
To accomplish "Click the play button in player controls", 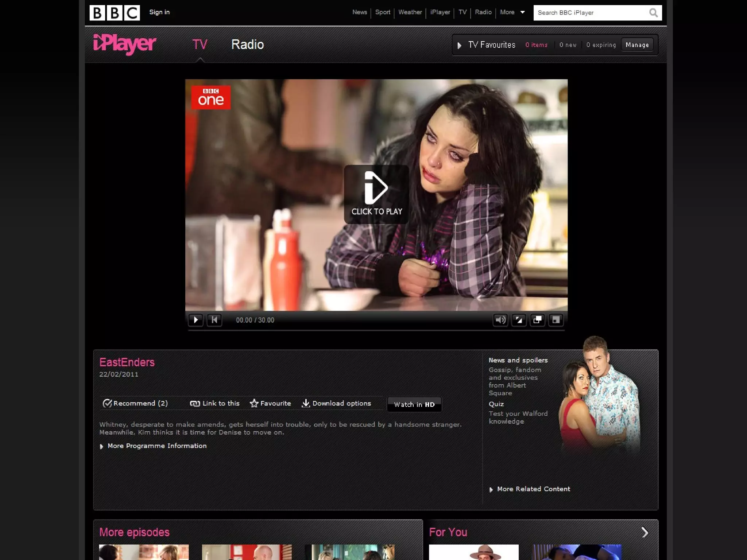I will coord(196,320).
